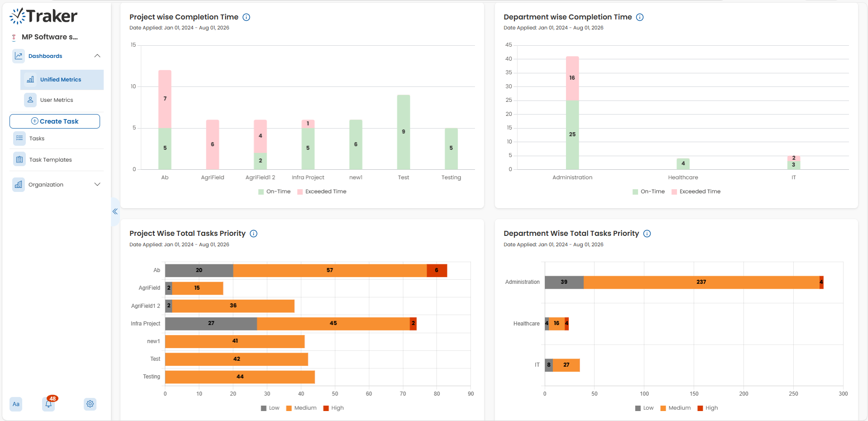
Task: Click the Traker logo
Action: (43, 16)
